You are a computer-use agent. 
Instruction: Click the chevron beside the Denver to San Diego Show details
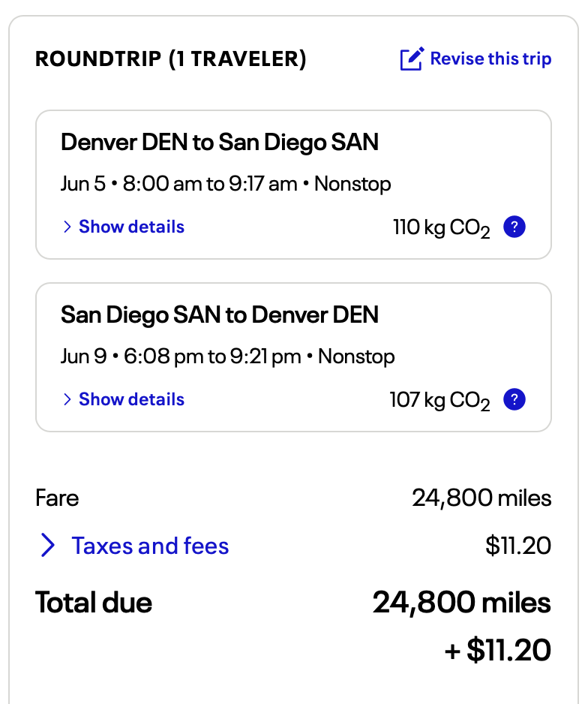point(67,227)
